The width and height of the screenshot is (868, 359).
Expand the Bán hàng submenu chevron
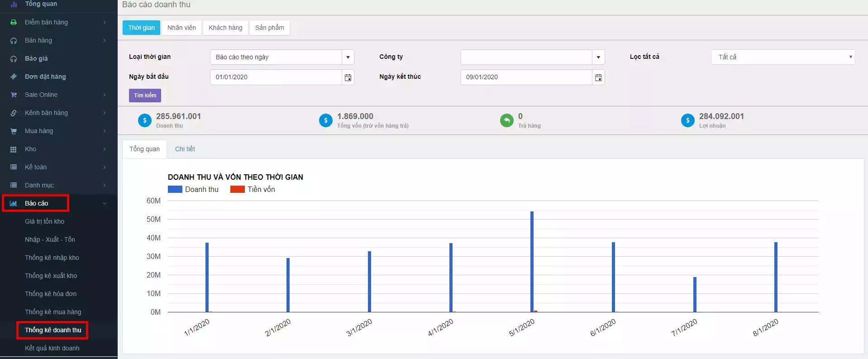pos(105,40)
